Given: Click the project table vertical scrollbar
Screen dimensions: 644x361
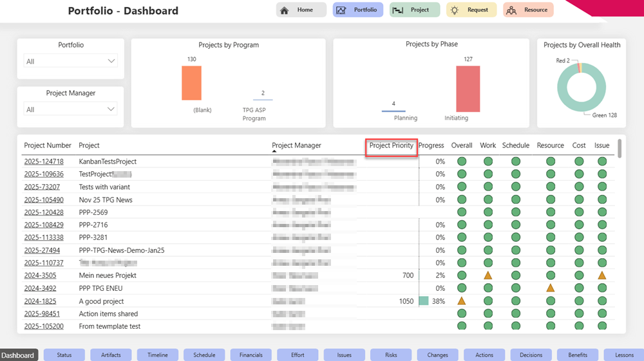Looking at the screenshot, I should [x=620, y=148].
